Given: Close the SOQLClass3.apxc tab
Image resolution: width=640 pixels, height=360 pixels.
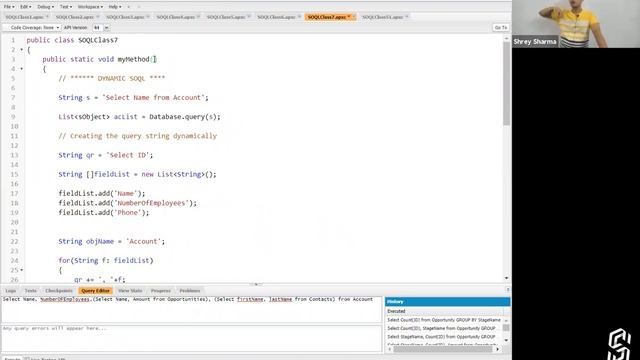Looking at the screenshot, I should coord(148,17).
